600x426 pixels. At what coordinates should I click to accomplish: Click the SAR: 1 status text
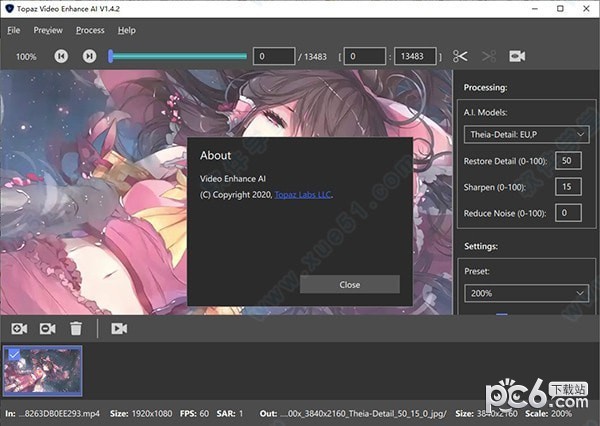click(230, 414)
